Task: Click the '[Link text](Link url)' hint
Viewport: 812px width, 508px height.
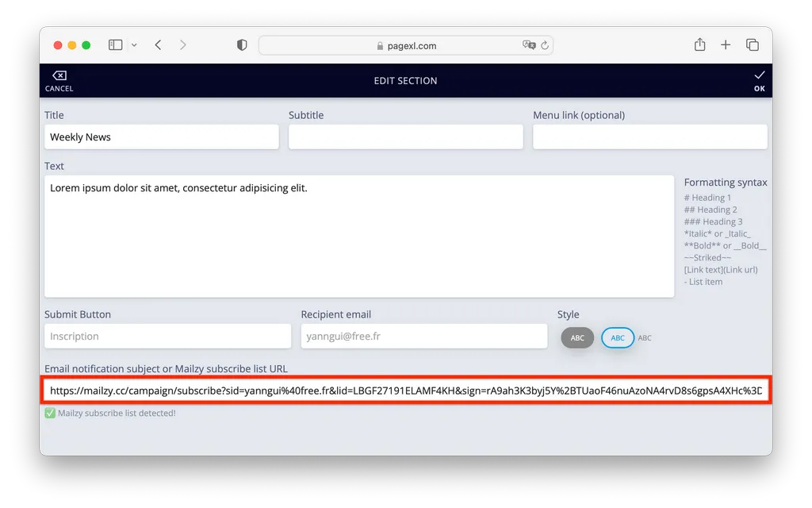Action: click(x=721, y=270)
